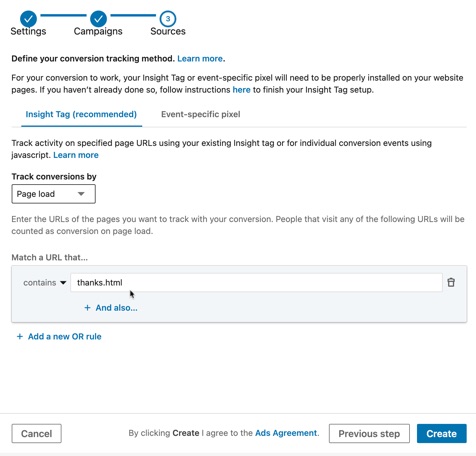This screenshot has height=456, width=476.
Task: Click the Create button
Action: (441, 433)
